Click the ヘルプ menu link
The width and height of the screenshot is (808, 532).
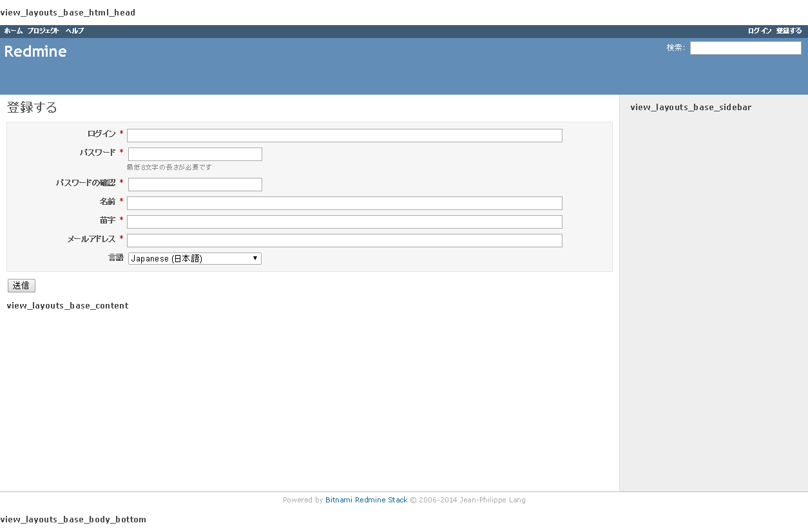click(x=73, y=30)
